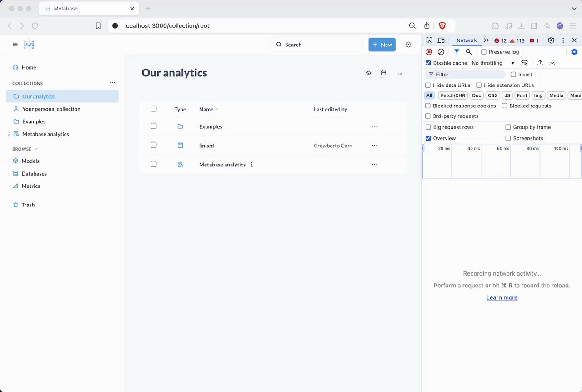Select the checkbox for the linked row
Screen dimensions: 582x392
point(154,145)
